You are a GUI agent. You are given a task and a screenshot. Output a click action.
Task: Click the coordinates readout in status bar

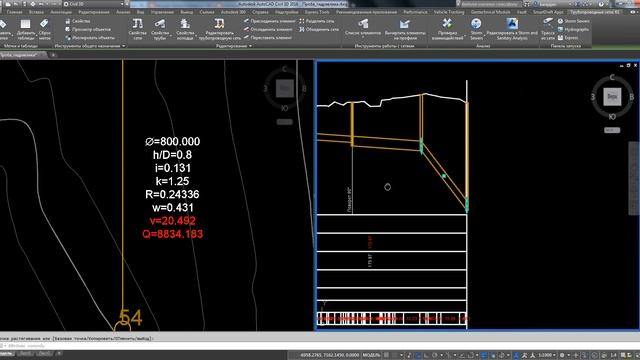[329, 355]
